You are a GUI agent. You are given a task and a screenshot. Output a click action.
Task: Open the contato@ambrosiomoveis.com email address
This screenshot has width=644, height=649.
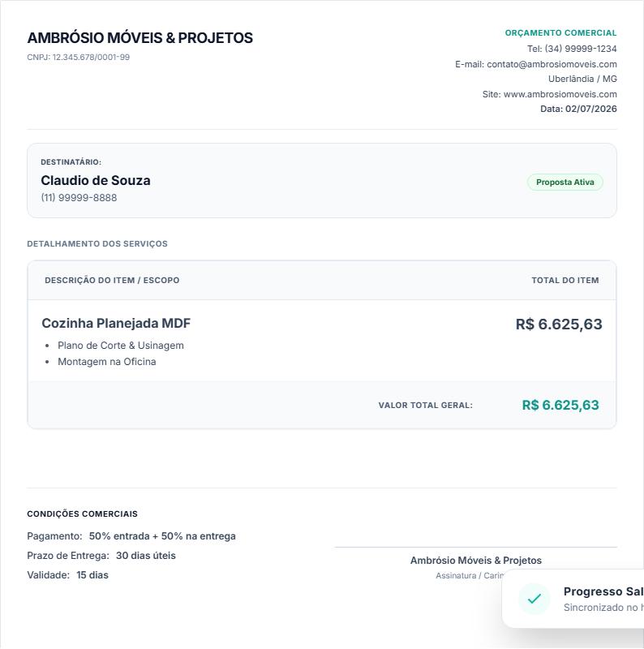[x=552, y=64]
